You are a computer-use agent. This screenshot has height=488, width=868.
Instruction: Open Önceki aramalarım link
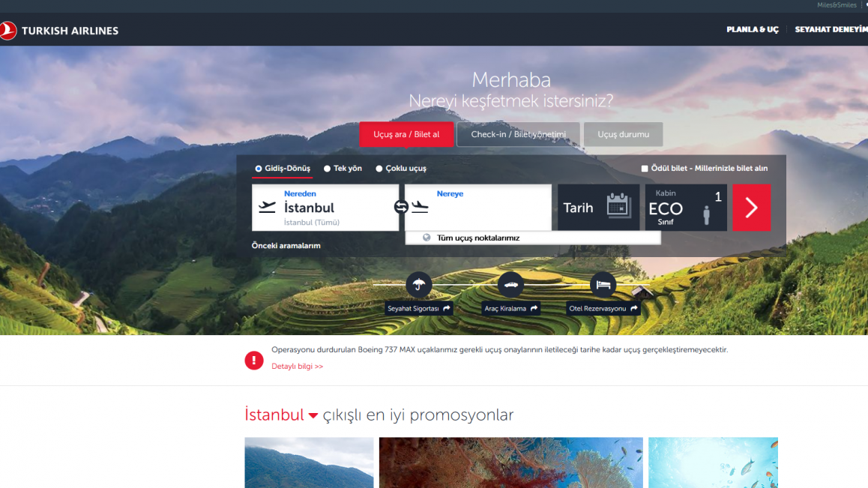(286, 245)
